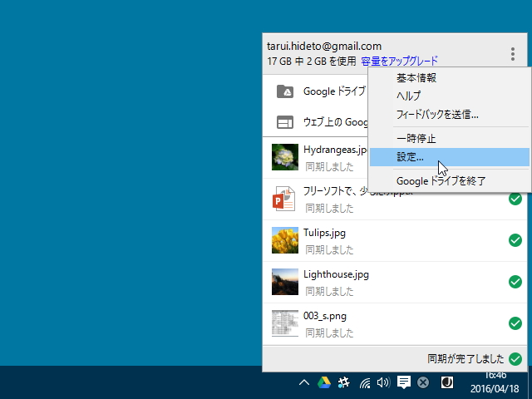The width and height of the screenshot is (532, 399).
Task: Open ウェブ上の Google Drive entry
Action: (315, 122)
